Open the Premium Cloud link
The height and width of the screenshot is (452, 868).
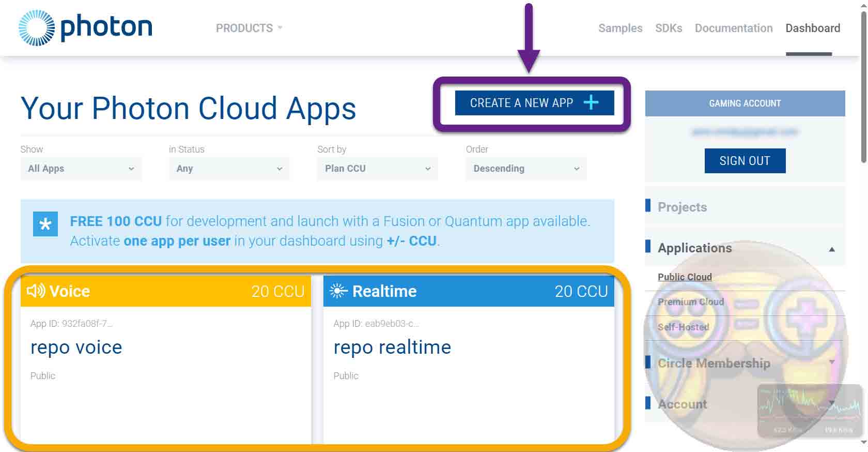coord(691,302)
